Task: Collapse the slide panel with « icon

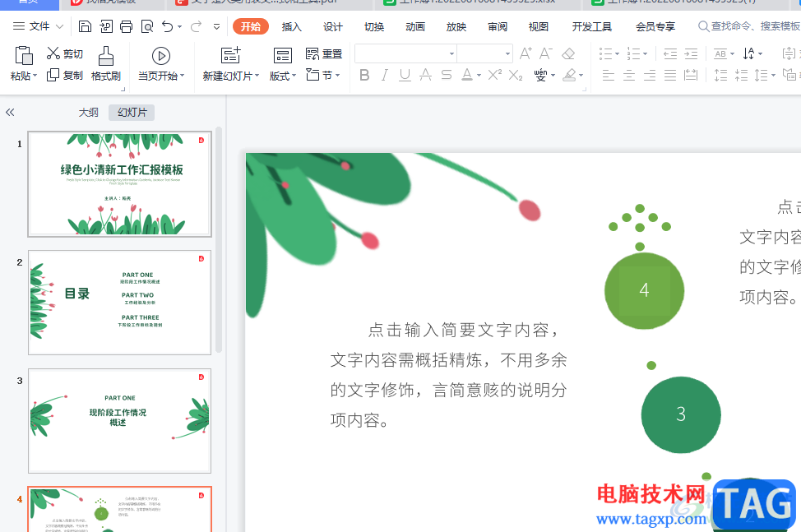Action: [10, 113]
